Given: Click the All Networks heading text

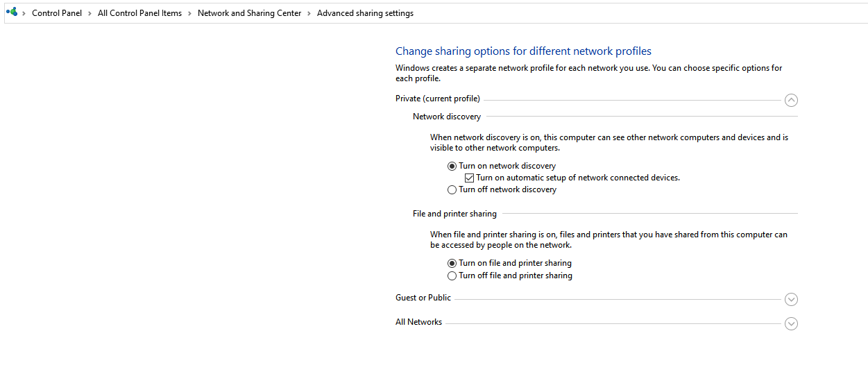Looking at the screenshot, I should (418, 322).
